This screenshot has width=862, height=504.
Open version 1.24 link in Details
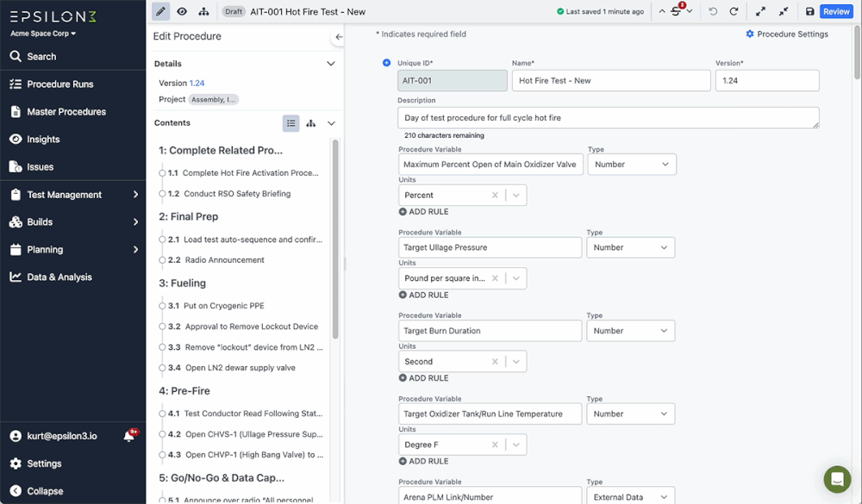click(197, 83)
